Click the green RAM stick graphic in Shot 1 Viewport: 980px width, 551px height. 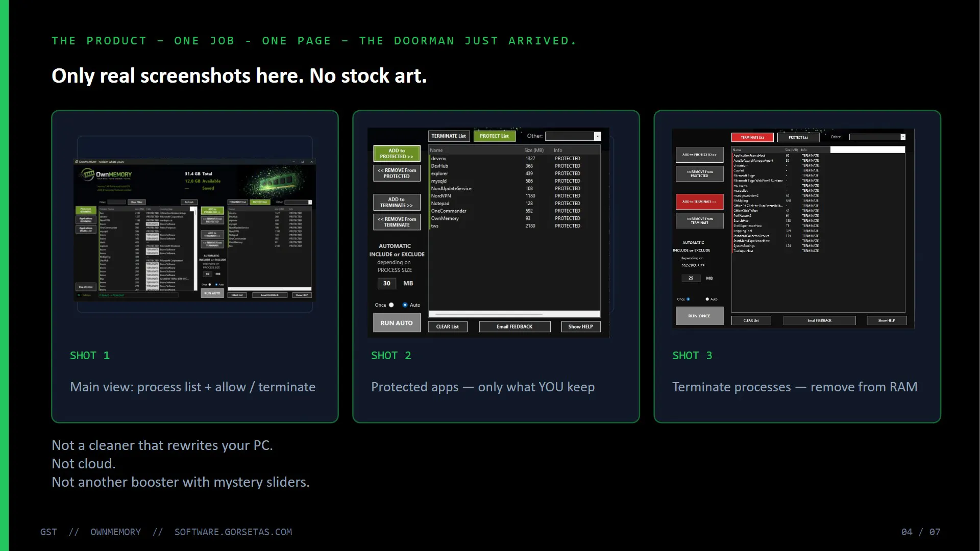(277, 182)
